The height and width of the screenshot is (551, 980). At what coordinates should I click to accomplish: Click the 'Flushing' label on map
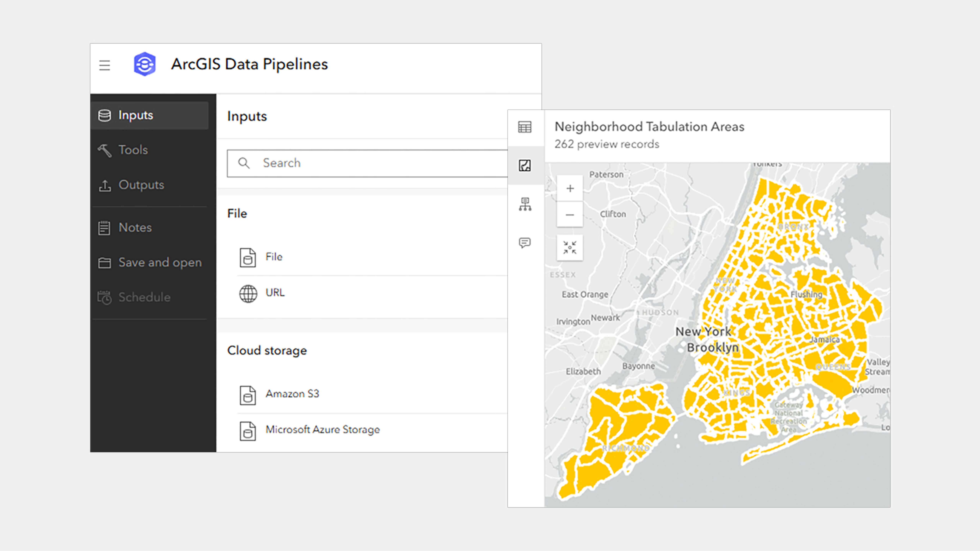point(807,295)
